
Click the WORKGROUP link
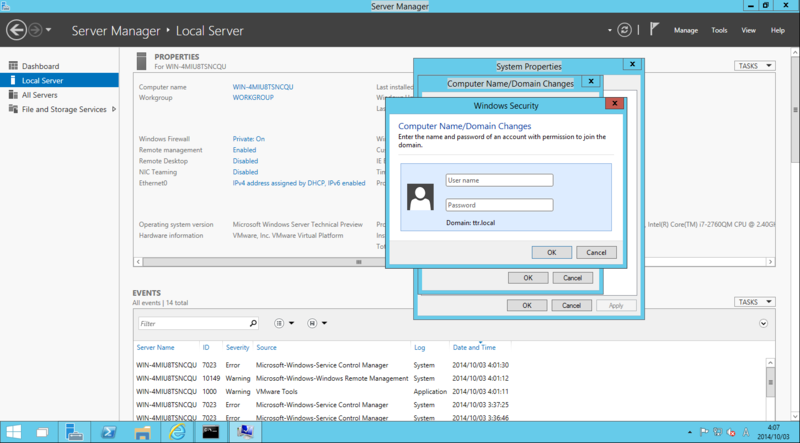[x=253, y=97]
